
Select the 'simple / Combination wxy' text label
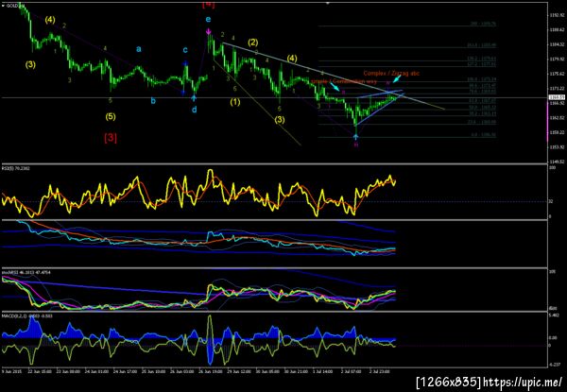tap(344, 81)
